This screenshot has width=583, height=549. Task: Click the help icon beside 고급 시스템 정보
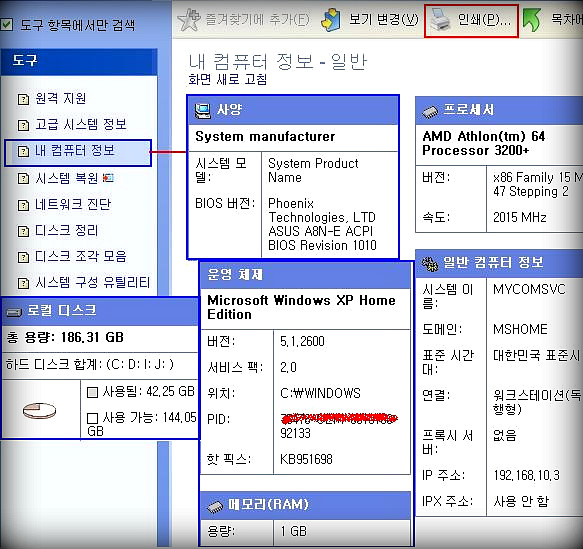pyautogui.click(x=23, y=125)
